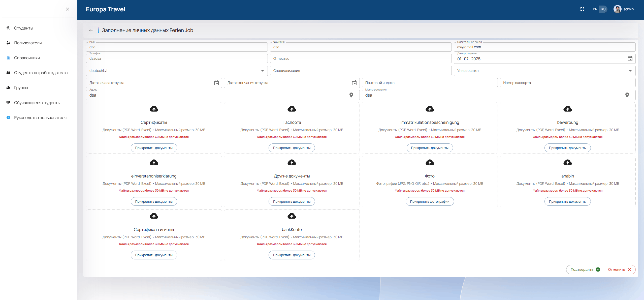Click the Специализация input field
The image size is (644, 300).
[361, 71]
